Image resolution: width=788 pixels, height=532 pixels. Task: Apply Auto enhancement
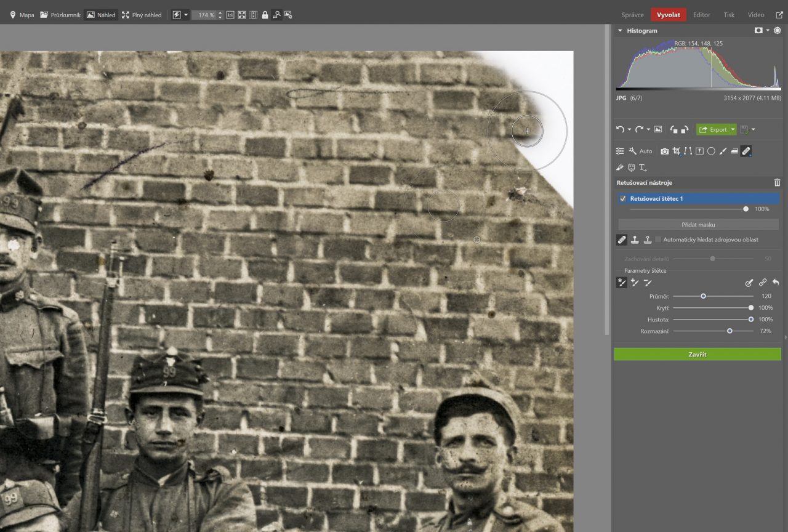point(641,151)
